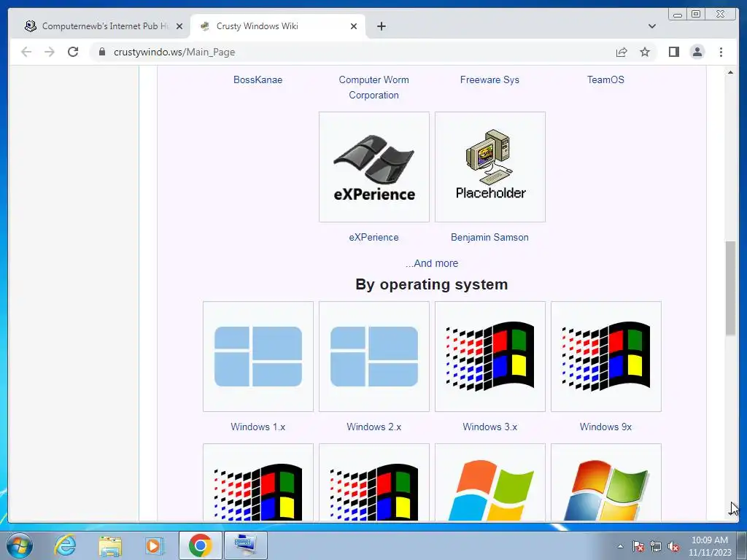Click the flat Windows XP-style logo thumbnail
This screenshot has width=747, height=560.
point(489,483)
